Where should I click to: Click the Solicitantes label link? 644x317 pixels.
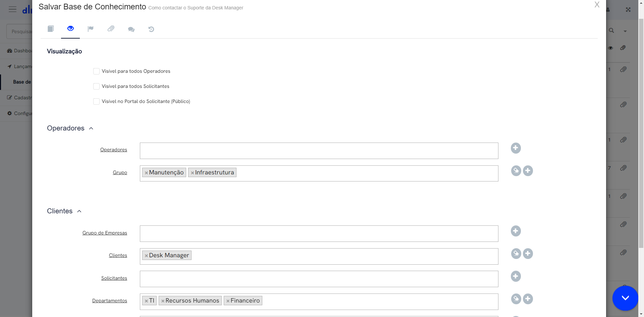(x=114, y=278)
